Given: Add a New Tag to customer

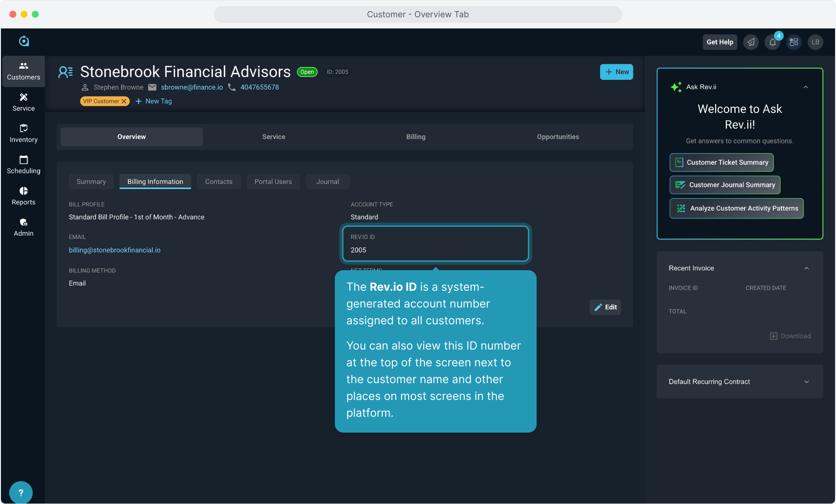Looking at the screenshot, I should tap(154, 101).
